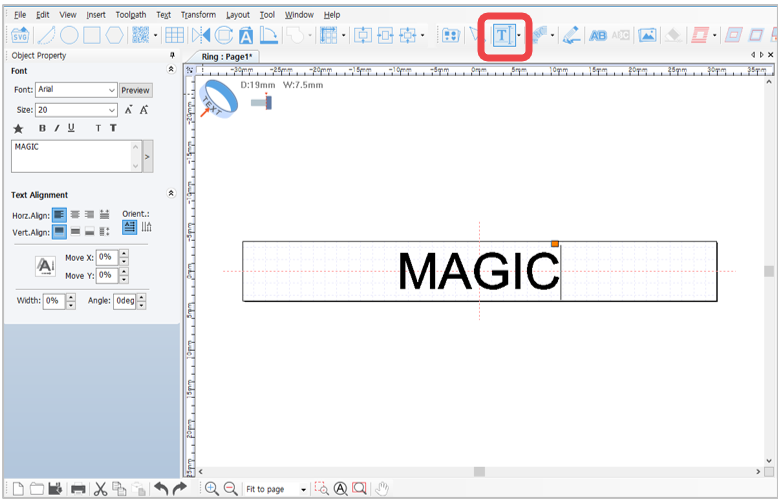Click the zoom in magnifier
Viewport: 778px width, 501px height.
(x=212, y=489)
